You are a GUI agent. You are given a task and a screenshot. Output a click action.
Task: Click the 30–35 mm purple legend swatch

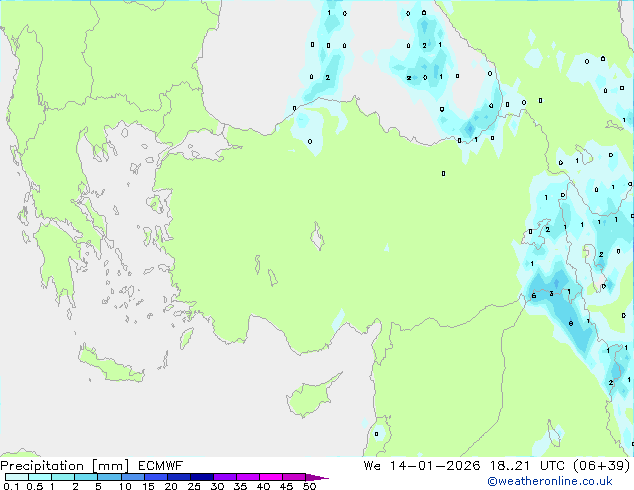pyautogui.click(x=225, y=477)
